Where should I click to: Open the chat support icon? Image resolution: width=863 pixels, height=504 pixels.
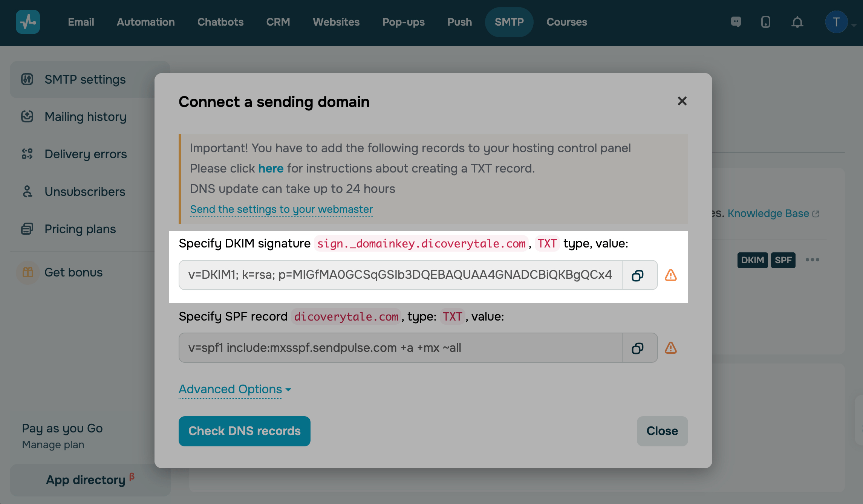point(736,22)
